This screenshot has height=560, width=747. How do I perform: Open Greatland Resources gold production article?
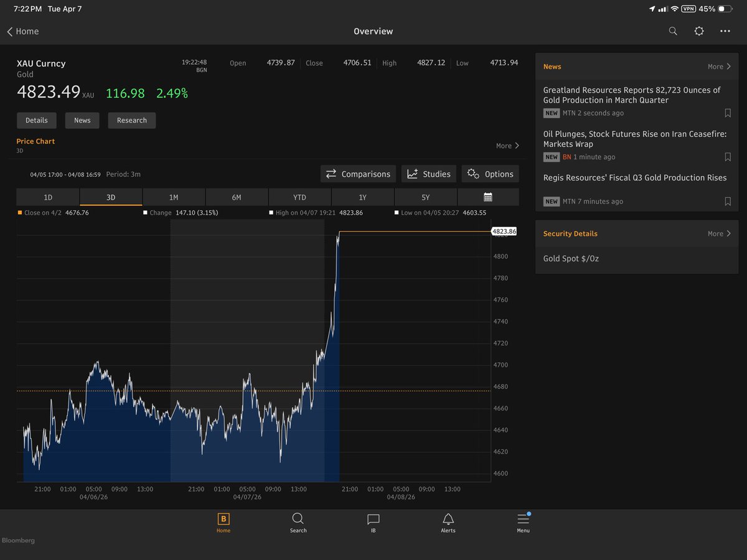[x=632, y=95]
